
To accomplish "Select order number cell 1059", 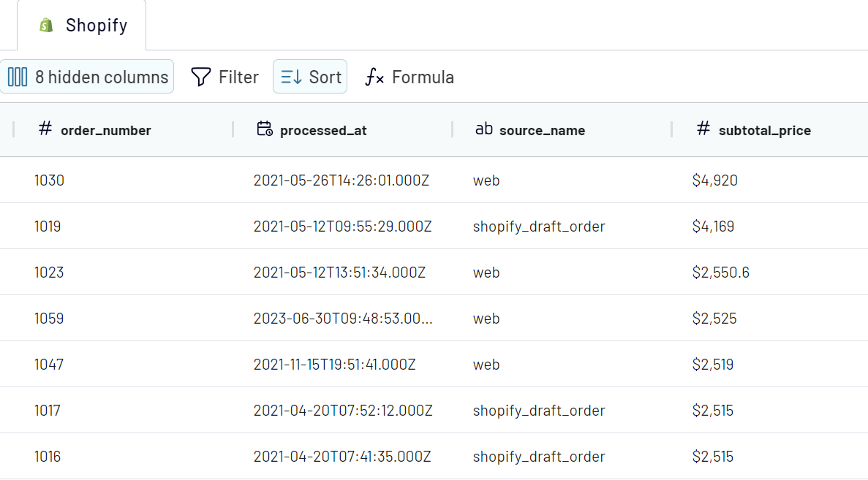I will pos(49,318).
